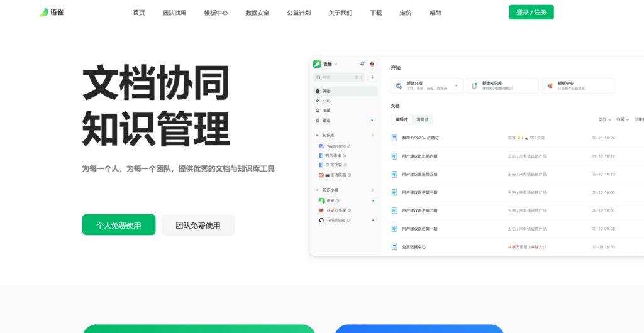
Task: Open 模板中心 in top navigation
Action: click(216, 13)
